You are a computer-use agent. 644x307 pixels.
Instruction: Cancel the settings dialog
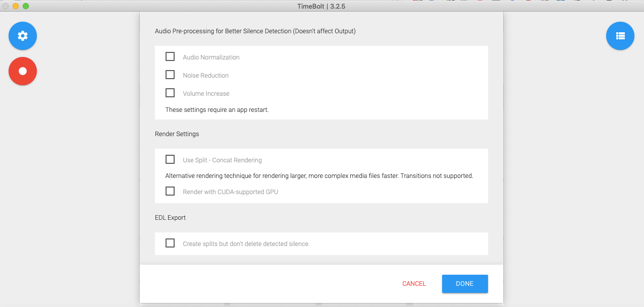[x=414, y=284]
